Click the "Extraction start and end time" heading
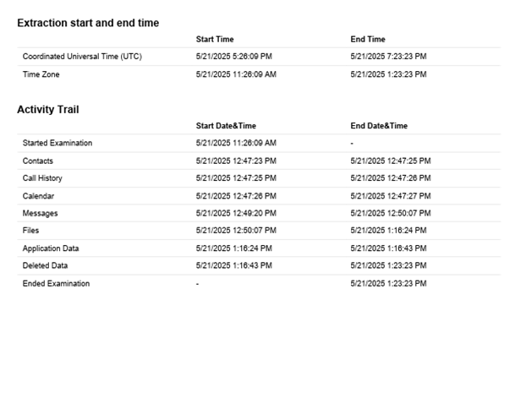The image size is (515, 420). point(88,23)
